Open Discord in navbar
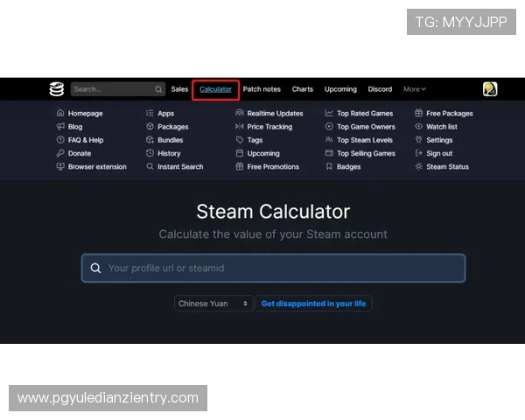Screen dimensions: 525x420 [380, 89]
